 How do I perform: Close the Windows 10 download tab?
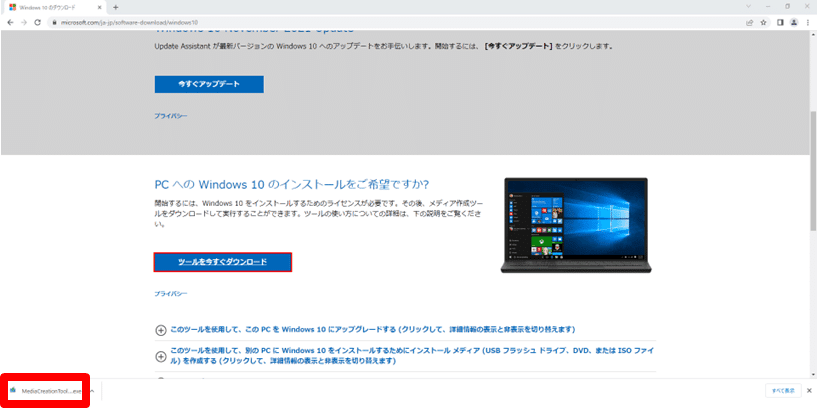[x=100, y=7]
